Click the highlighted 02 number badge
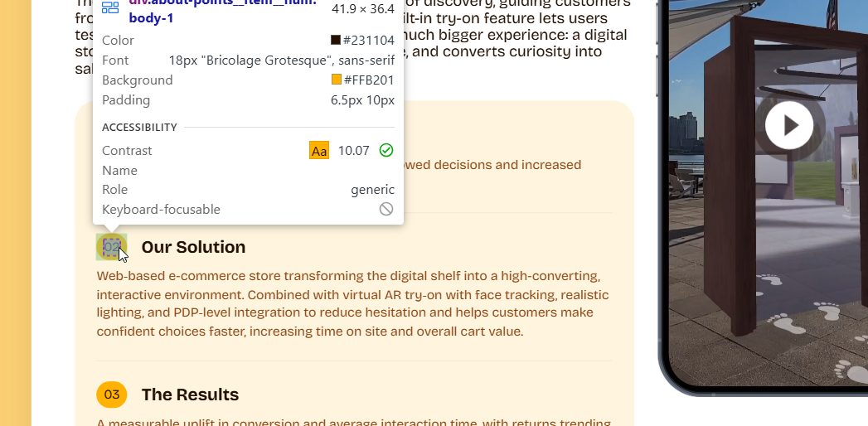Screen dimensions: 868x426 (x=112, y=247)
